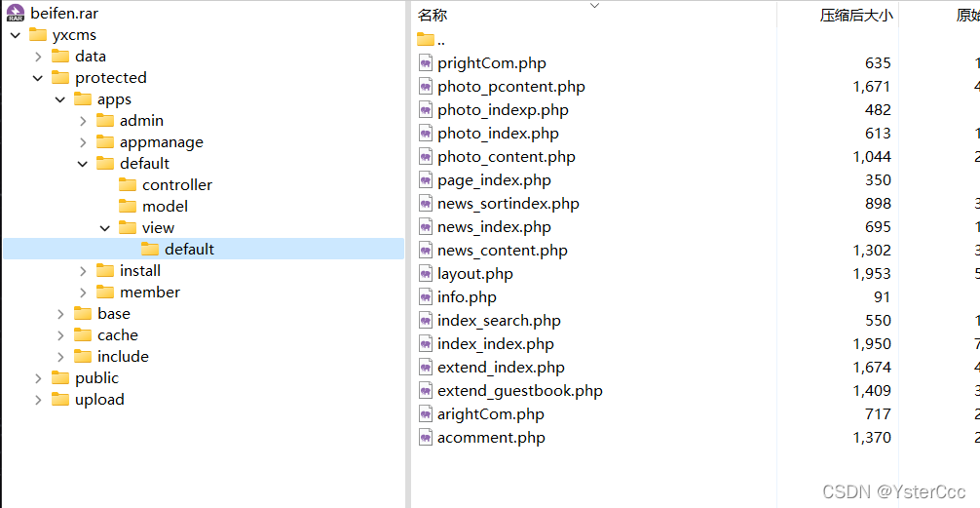Expand the admin folder node
This screenshot has height=508, width=980.
(x=83, y=121)
